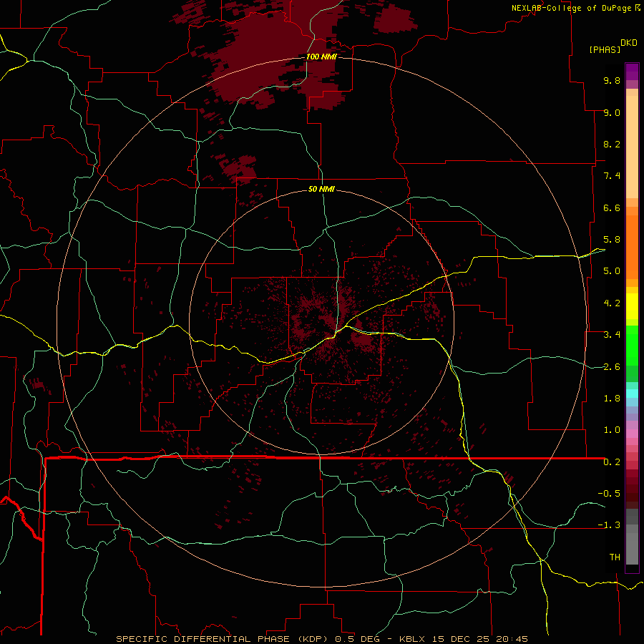Pick the pink segment of color bar
Screen dimensions: 644x644
[x=632, y=434]
